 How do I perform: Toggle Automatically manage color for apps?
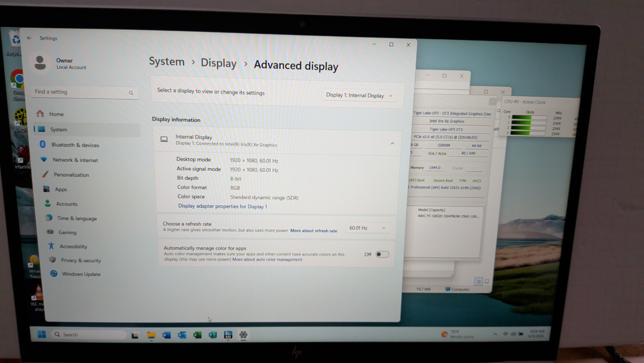382,254
